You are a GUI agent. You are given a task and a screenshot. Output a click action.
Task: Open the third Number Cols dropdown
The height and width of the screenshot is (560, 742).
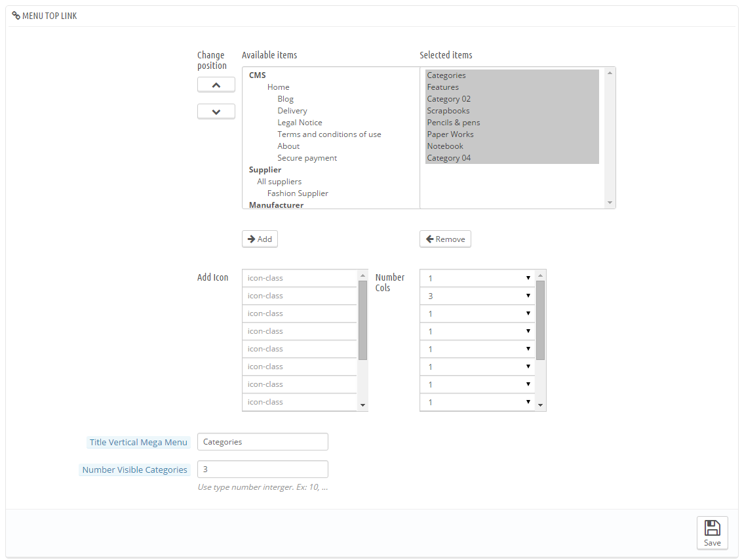point(477,314)
